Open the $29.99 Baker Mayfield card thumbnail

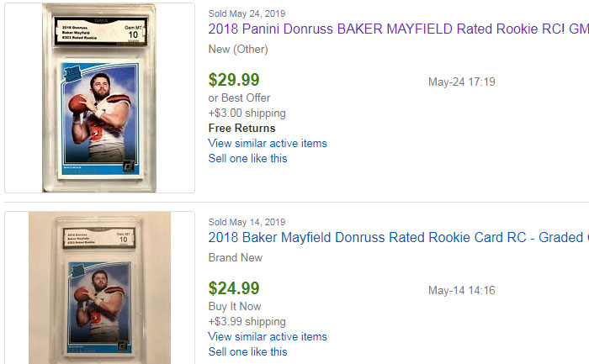(99, 98)
